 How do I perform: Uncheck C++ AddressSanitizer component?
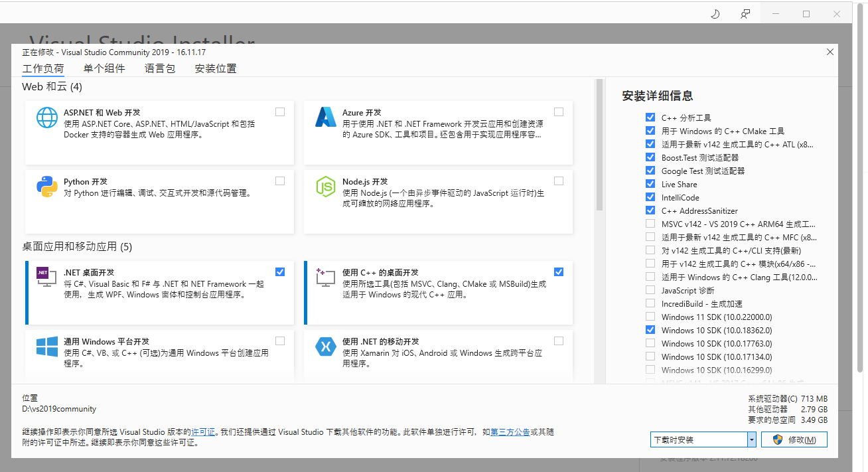pyautogui.click(x=650, y=210)
